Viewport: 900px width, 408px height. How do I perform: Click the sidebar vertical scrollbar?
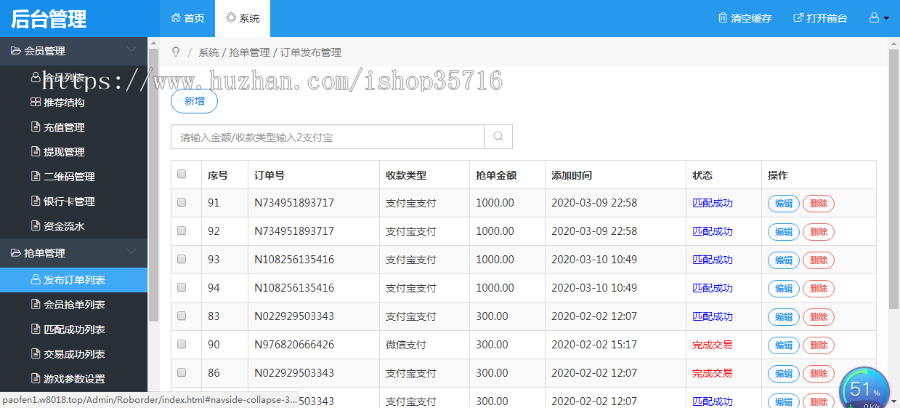pos(153,184)
